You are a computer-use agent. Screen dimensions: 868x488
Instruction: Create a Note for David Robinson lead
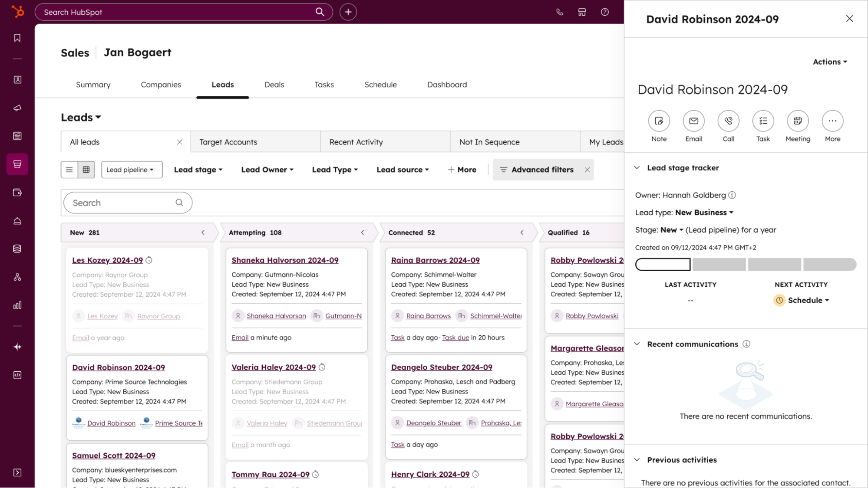click(x=659, y=121)
